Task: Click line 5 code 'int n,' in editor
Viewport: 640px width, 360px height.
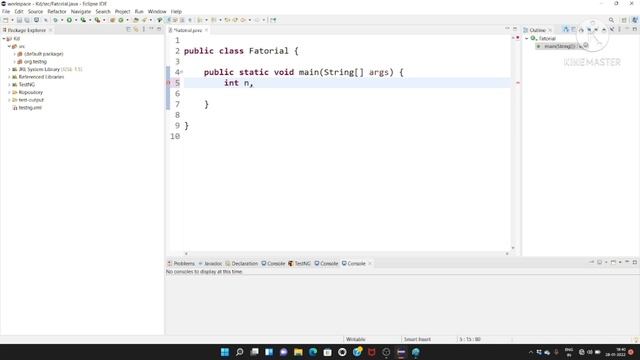Action: [239, 83]
